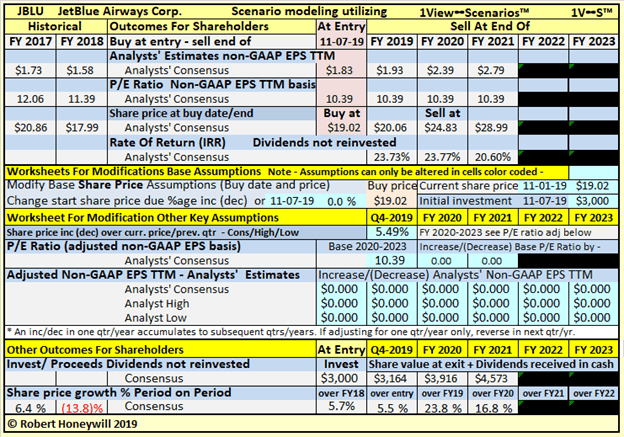
Task: Click the Robert Honeywill 2019 copyright text
Action: click(72, 424)
